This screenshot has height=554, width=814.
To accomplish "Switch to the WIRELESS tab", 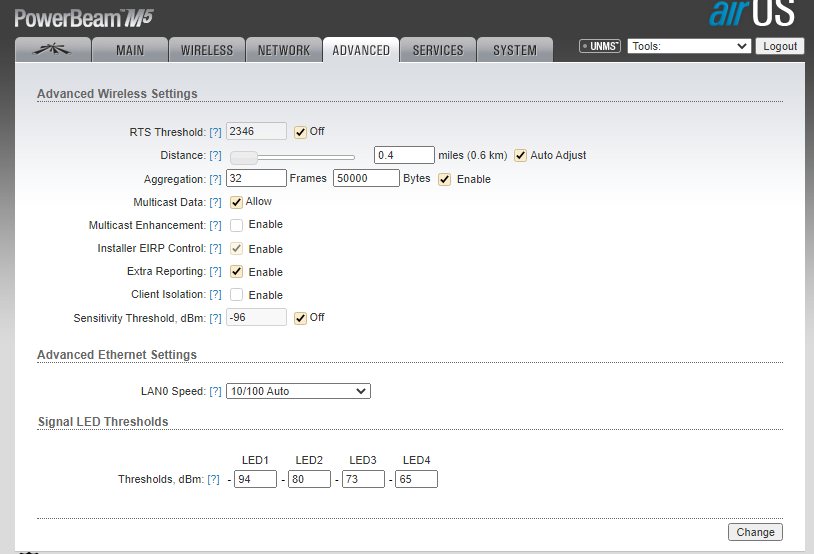I will click(207, 50).
